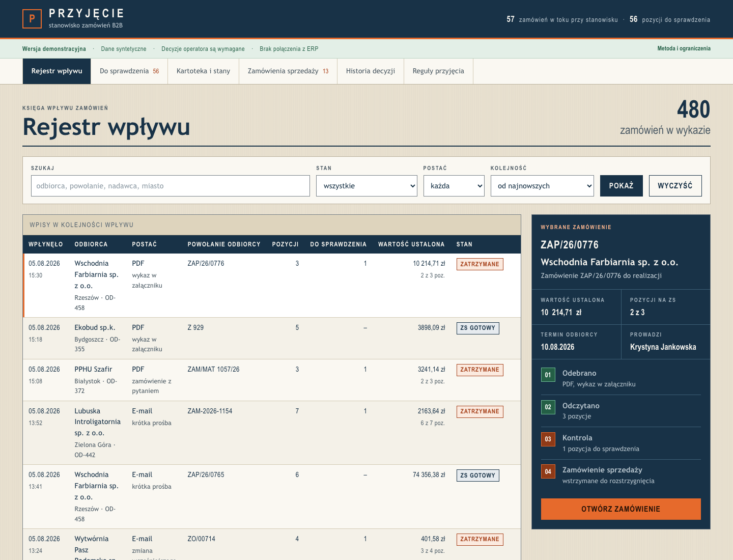The width and height of the screenshot is (733, 560).
Task: Click Ekobud sp.k. recipient name
Action: (x=95, y=327)
